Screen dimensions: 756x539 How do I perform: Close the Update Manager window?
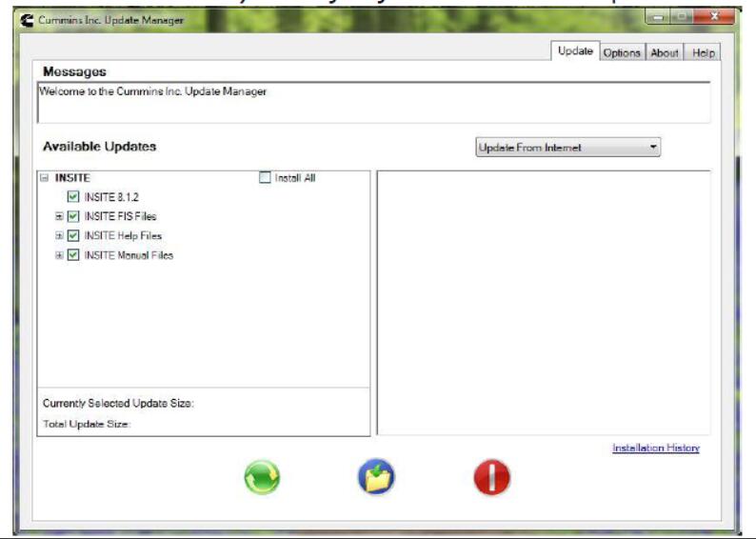[x=714, y=17]
